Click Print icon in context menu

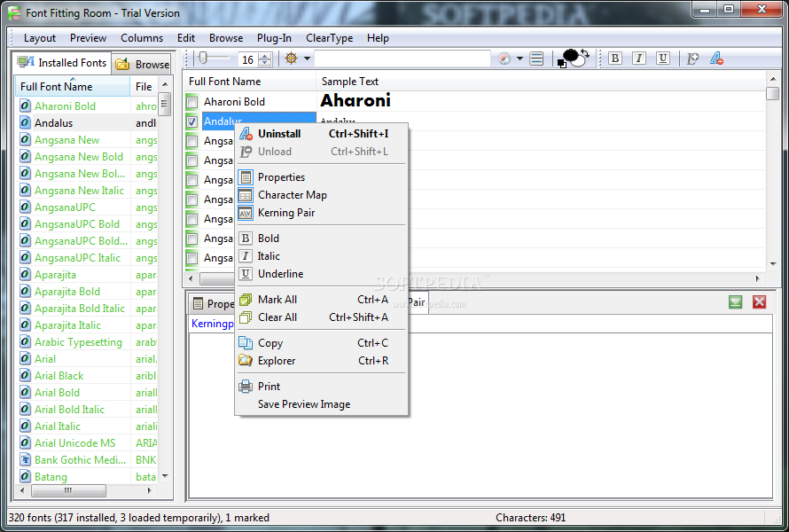(x=246, y=387)
